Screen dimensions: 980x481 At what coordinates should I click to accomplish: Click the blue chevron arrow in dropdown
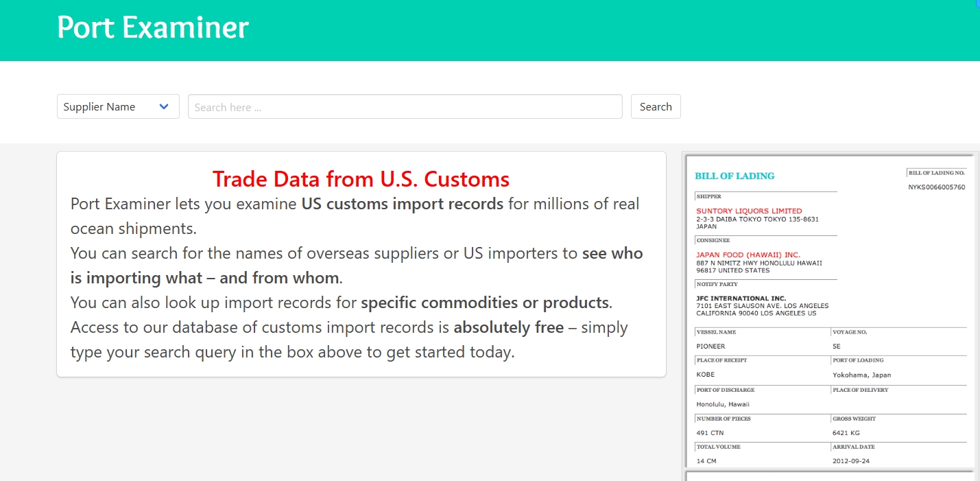pos(164,106)
